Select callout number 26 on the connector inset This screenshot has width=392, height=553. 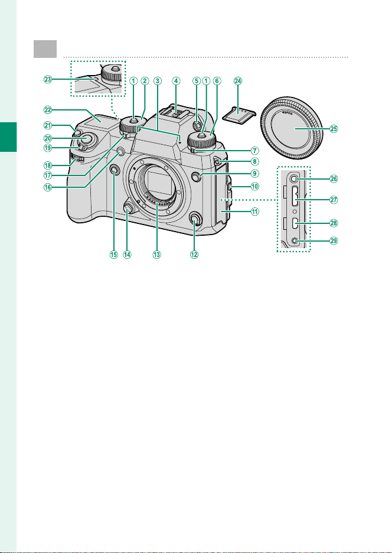point(334,179)
